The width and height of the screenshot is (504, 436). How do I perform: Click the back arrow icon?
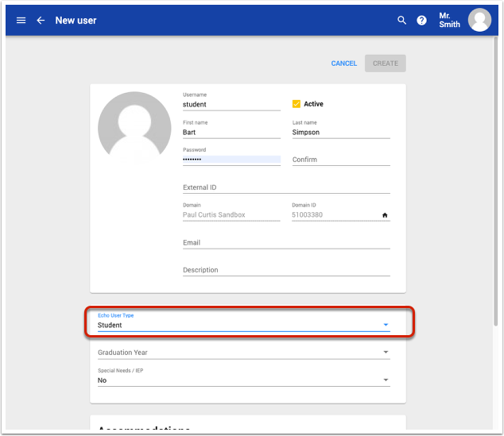pyautogui.click(x=41, y=21)
